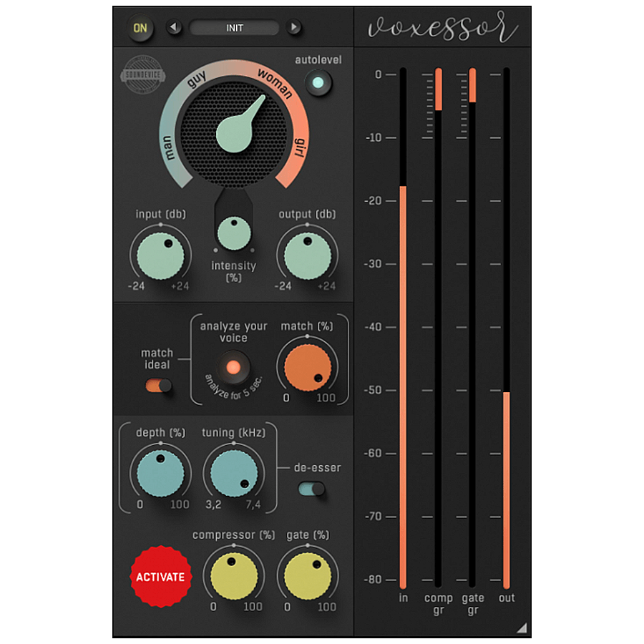Click the red ACTIVATE button
Screen dimensions: 644x644
point(160,577)
